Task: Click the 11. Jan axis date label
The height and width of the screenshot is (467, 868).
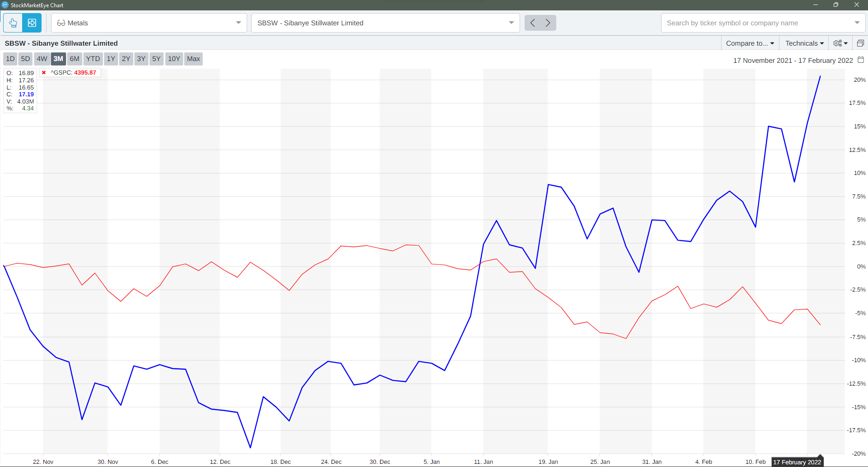Action: pos(483,462)
